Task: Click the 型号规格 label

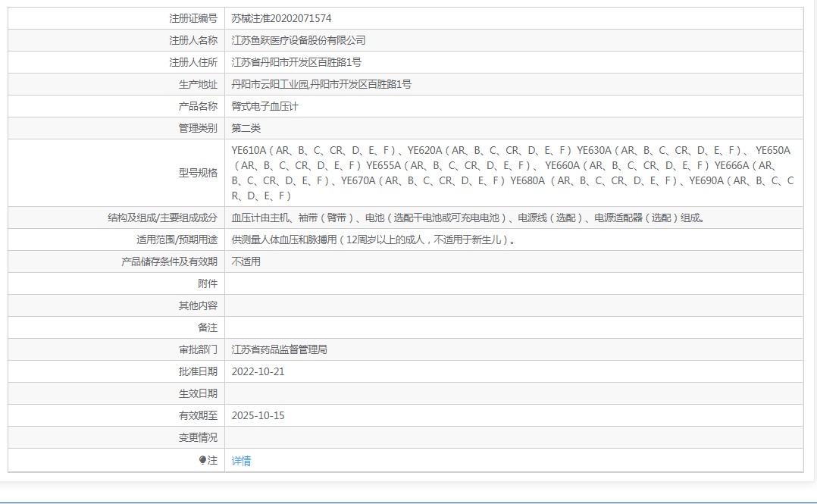Action: pos(198,173)
